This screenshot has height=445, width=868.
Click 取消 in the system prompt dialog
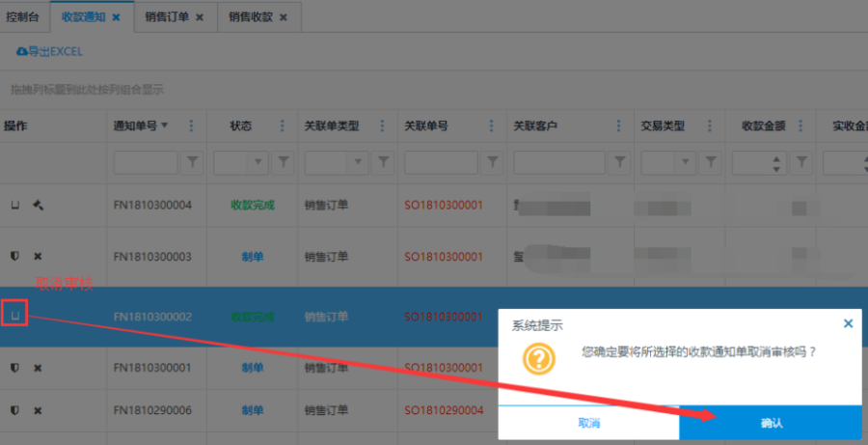(588, 423)
